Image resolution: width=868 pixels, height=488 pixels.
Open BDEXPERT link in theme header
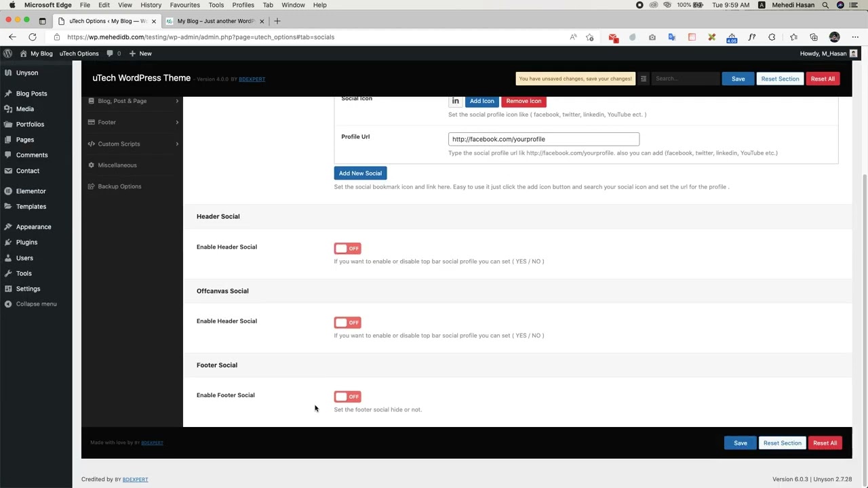click(252, 79)
